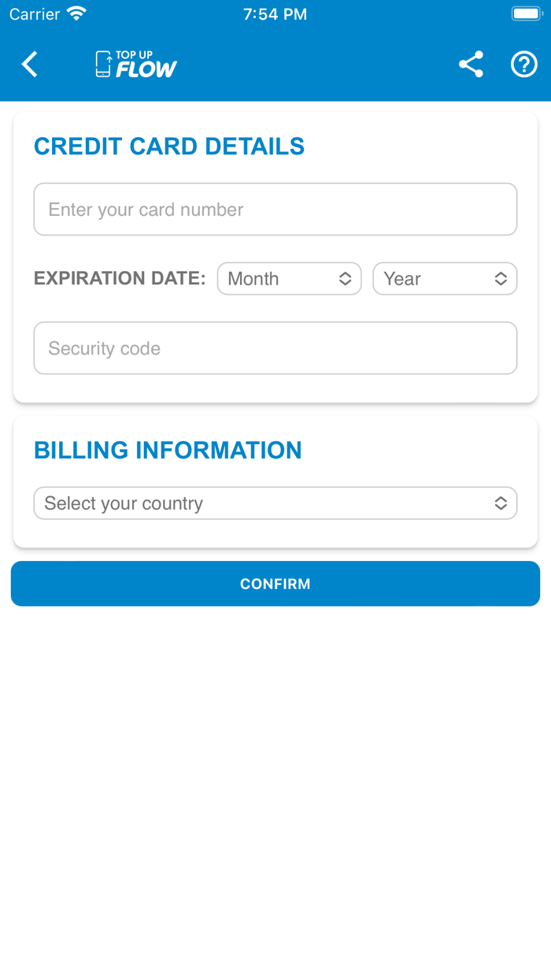Image resolution: width=551 pixels, height=980 pixels.
Task: Click the country selector's chevron arrows
Action: pos(501,503)
